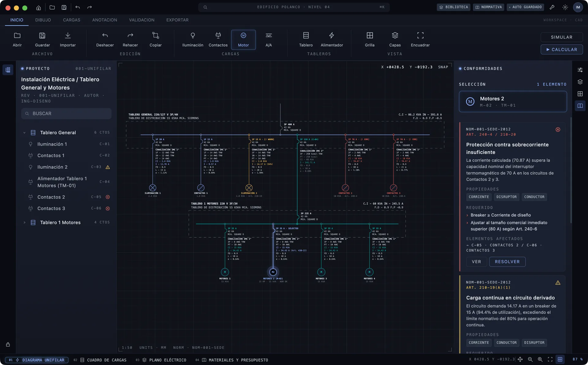Toggle SNAP mode on canvas

[443, 67]
